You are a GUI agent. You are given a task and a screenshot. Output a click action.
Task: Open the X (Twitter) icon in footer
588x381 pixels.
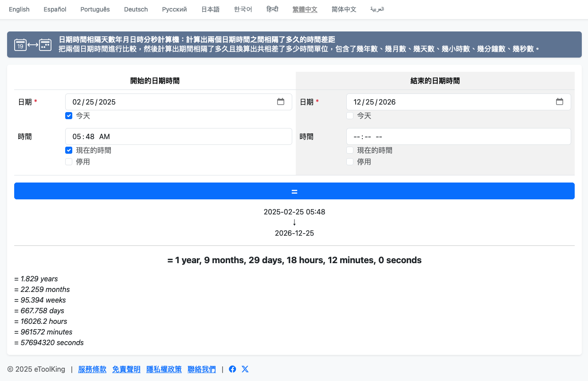pos(245,369)
